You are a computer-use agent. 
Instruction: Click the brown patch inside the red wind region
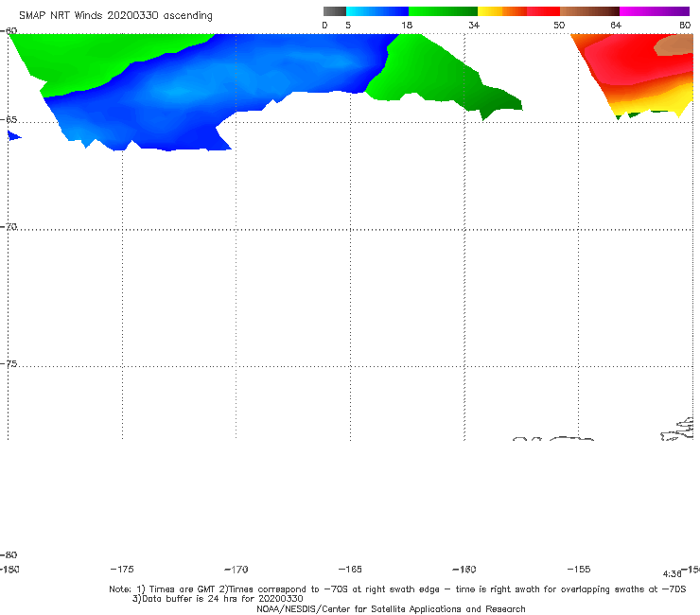[x=676, y=45]
